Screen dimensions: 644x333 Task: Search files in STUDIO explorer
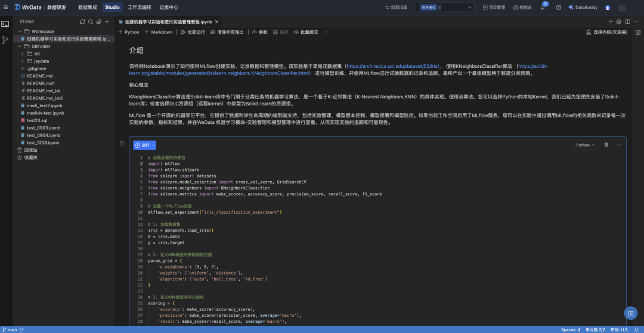pyautogui.click(x=91, y=21)
